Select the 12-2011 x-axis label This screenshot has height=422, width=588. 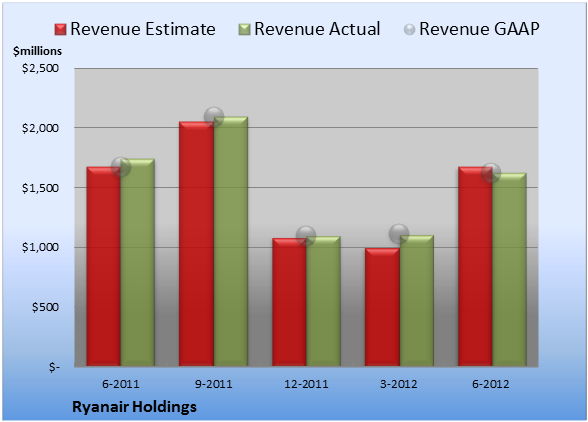point(306,384)
